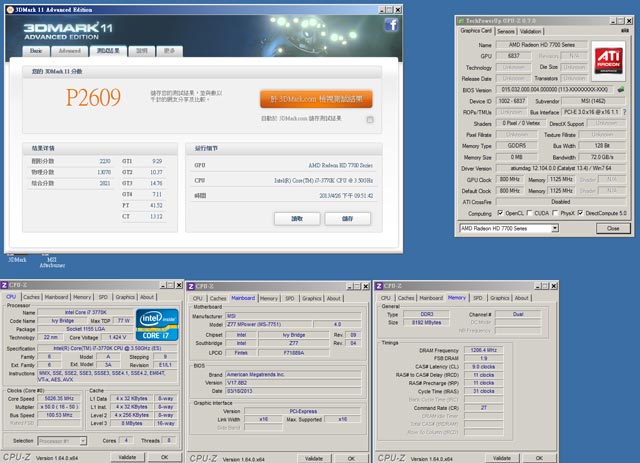Open CPU tab in the CPU-Z memory window
The image size is (640, 463).
[386, 298]
